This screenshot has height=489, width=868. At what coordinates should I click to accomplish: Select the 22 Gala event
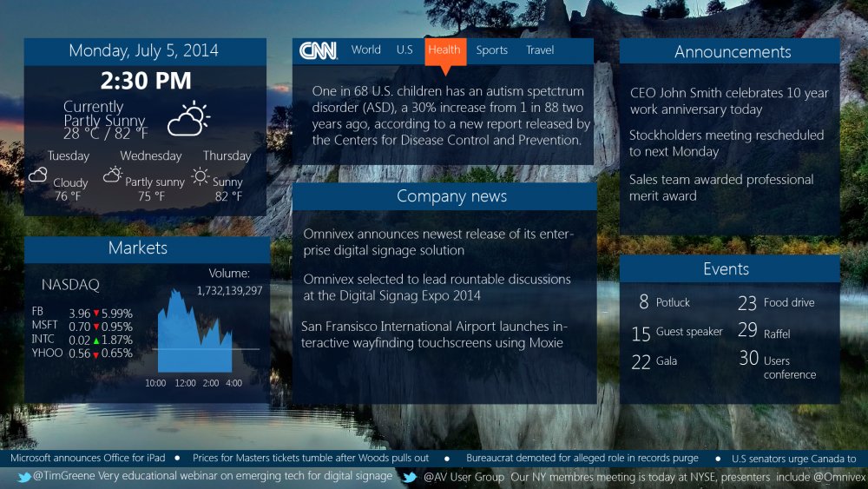(x=654, y=361)
